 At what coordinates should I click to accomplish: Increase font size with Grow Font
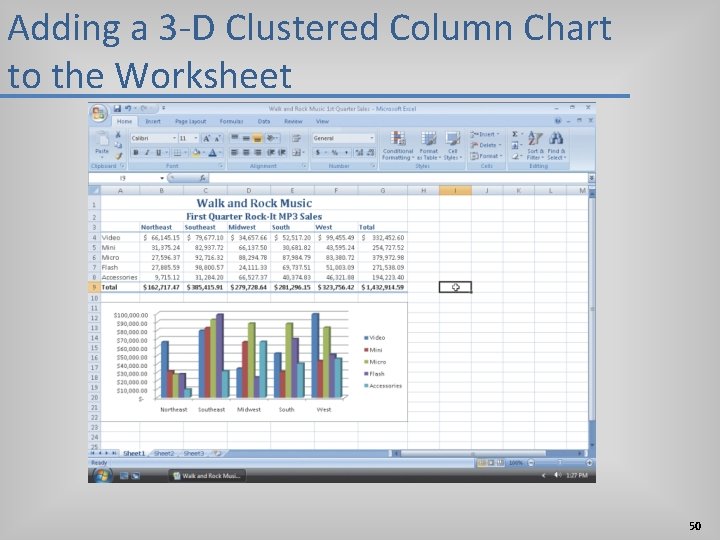(x=207, y=138)
